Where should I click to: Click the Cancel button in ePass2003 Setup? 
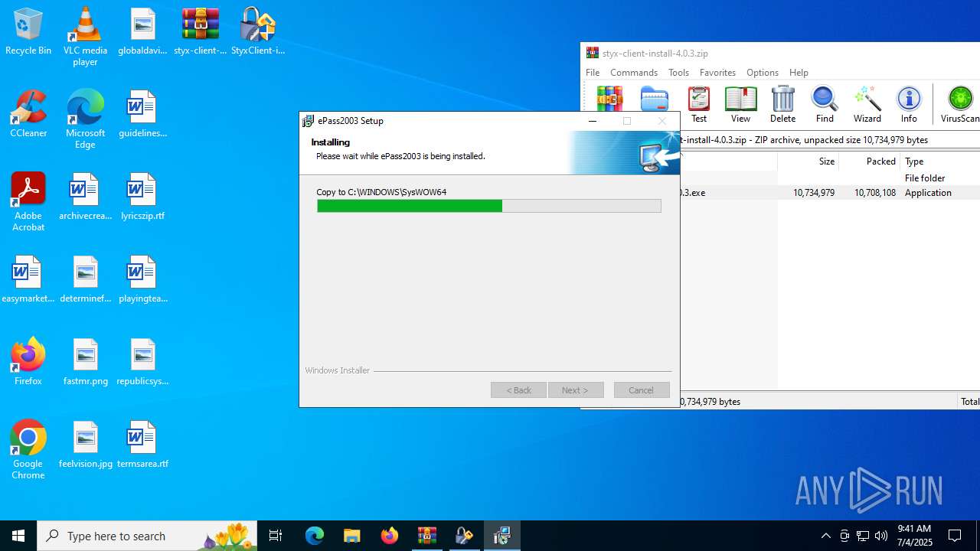(x=642, y=390)
